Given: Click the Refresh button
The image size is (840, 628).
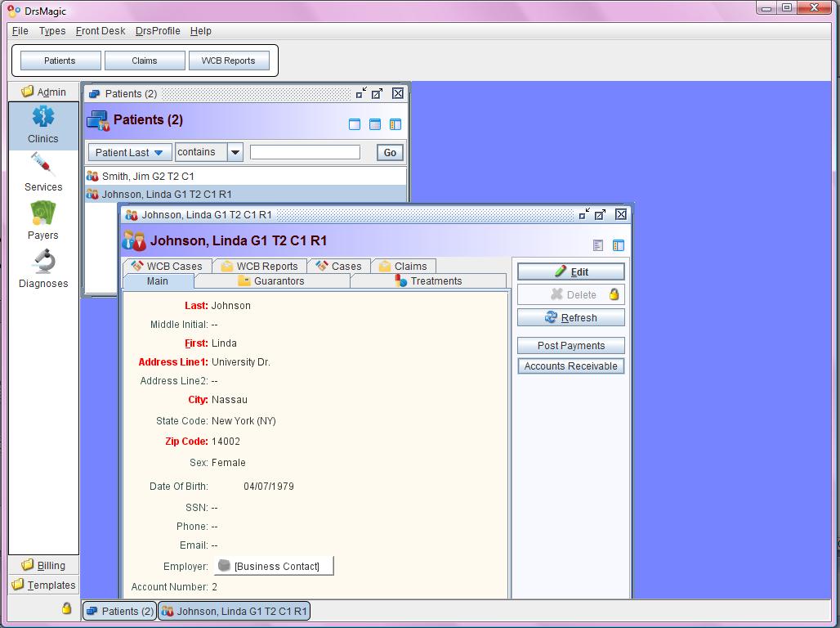Looking at the screenshot, I should (571, 317).
